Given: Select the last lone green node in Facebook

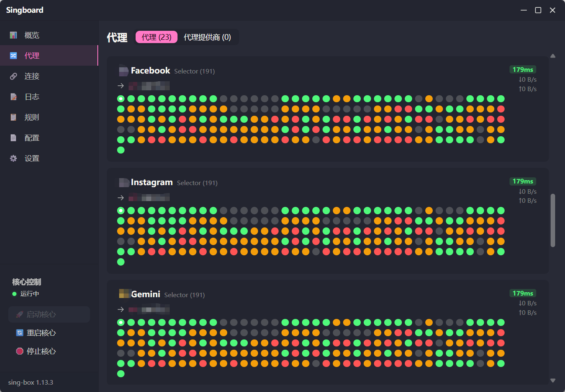Looking at the screenshot, I should point(121,150).
